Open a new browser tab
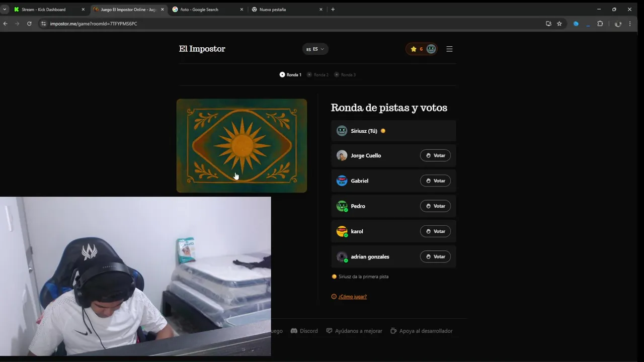The height and width of the screenshot is (362, 644). click(x=333, y=10)
